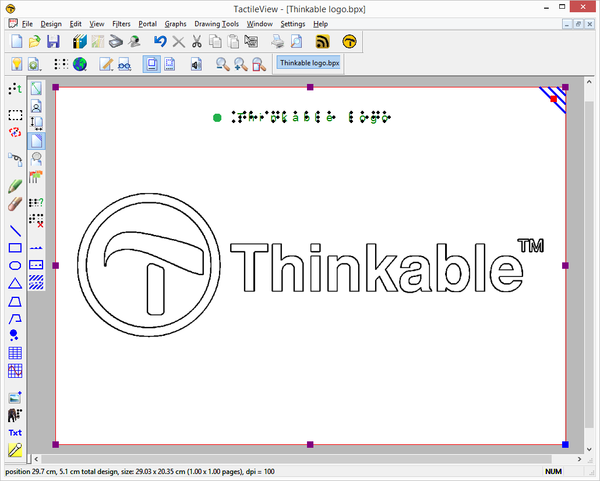This screenshot has height=481, width=600.
Task: Undo the last action
Action: (x=160, y=41)
